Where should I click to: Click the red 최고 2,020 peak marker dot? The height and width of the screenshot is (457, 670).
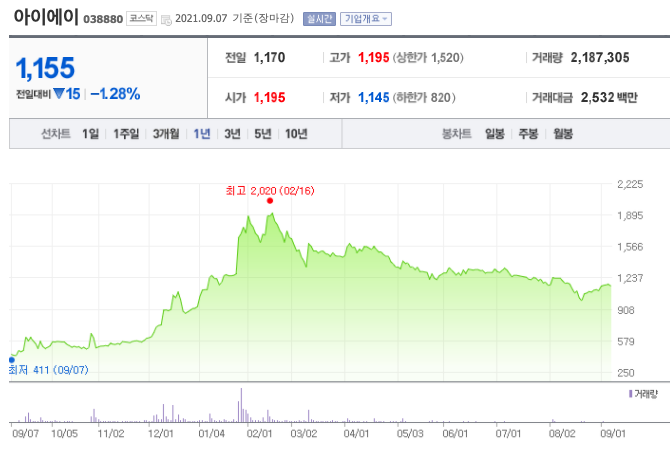click(270, 201)
